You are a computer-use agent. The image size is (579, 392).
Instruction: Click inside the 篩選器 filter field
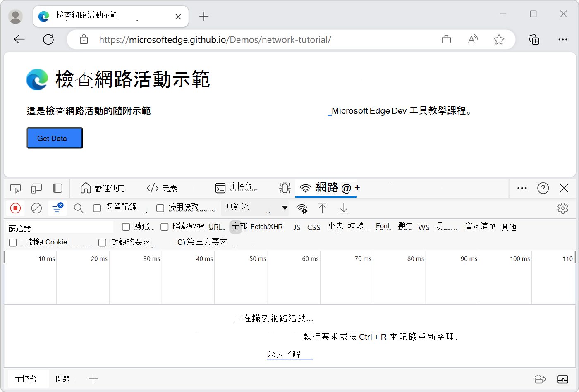58,227
